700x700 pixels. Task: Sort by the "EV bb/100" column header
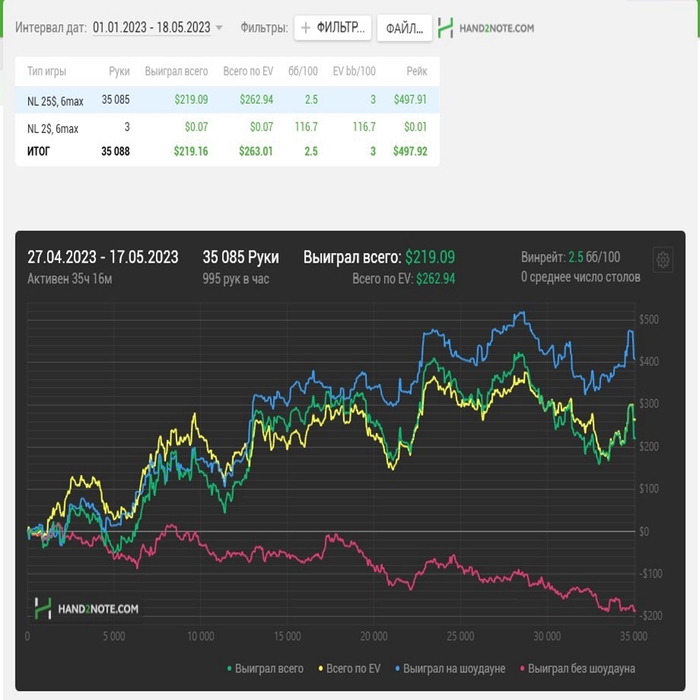point(354,71)
